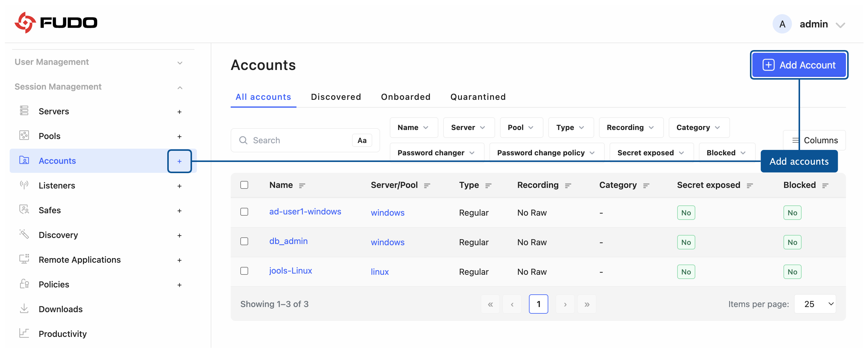Open the Category filter dropdown
This screenshot has width=868, height=355.
(699, 128)
